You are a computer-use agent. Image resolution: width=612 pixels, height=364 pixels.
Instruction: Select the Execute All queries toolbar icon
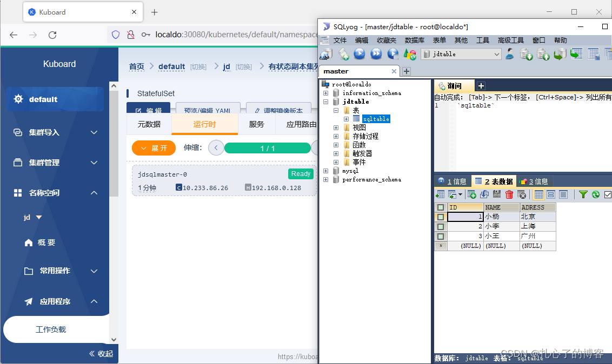(x=377, y=54)
